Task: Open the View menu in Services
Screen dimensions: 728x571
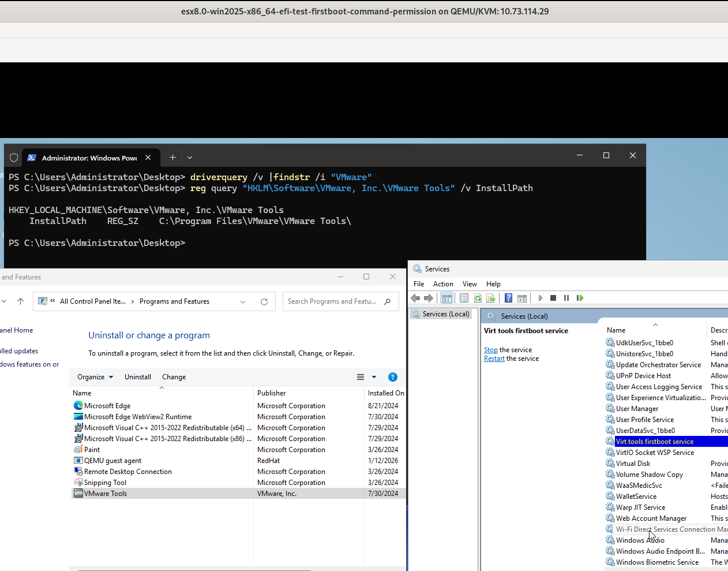Action: coord(470,284)
